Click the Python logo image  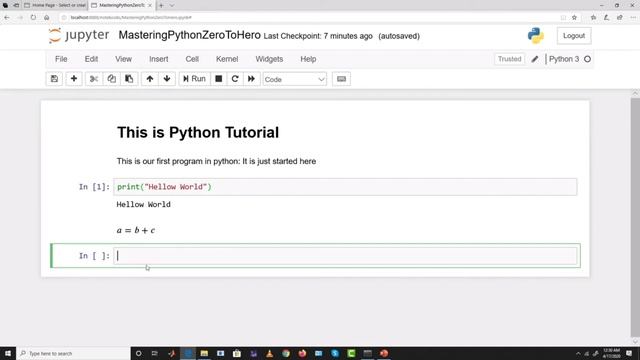[536, 36]
